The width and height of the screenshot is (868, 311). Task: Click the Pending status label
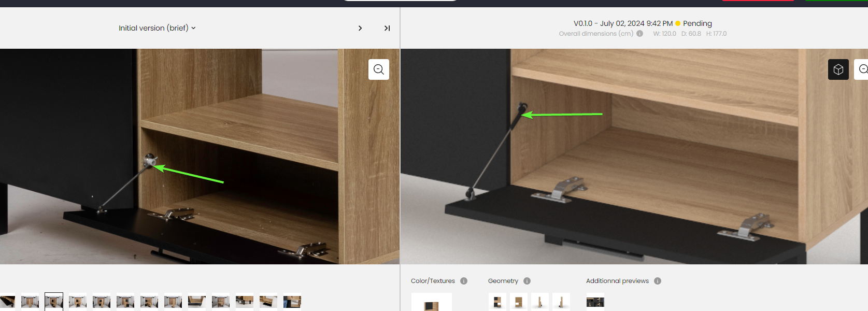(x=698, y=23)
